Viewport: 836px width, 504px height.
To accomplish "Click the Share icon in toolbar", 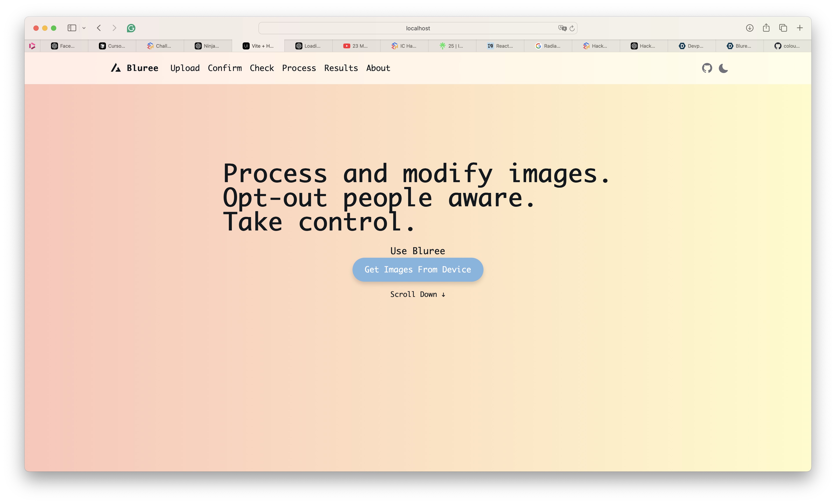I will [x=766, y=28].
